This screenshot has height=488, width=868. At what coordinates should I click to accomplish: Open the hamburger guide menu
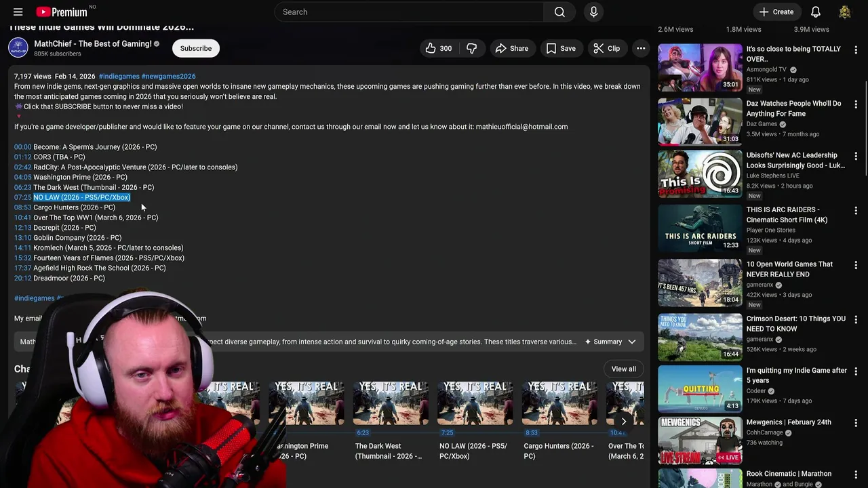(18, 12)
